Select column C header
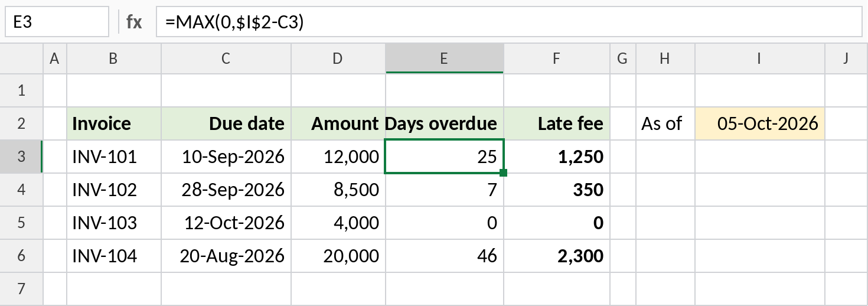868x306 pixels. 226,58
